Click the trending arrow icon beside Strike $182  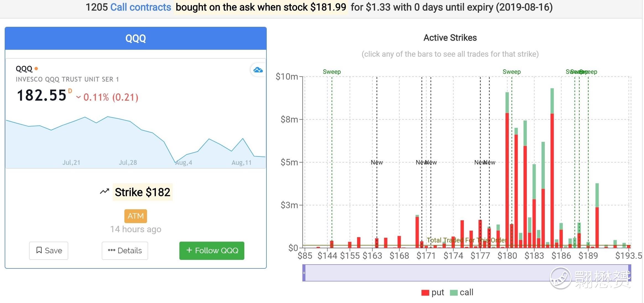point(104,192)
